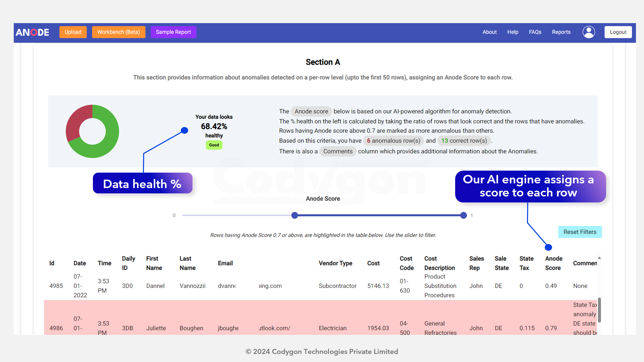The height and width of the screenshot is (362, 644).
Task: Open the Sample Report
Action: [x=173, y=32]
